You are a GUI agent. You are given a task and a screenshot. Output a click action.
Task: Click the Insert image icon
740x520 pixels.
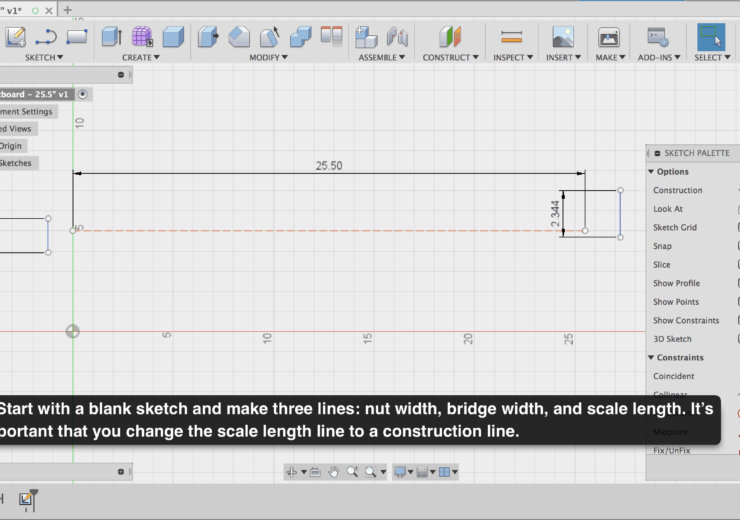pyautogui.click(x=563, y=37)
